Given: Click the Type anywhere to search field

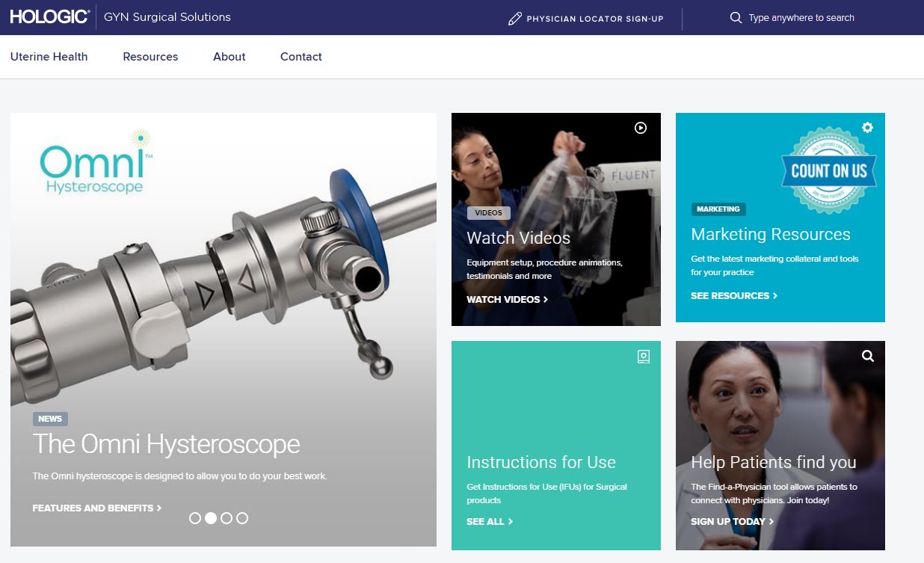Looking at the screenshot, I should 801,18.
